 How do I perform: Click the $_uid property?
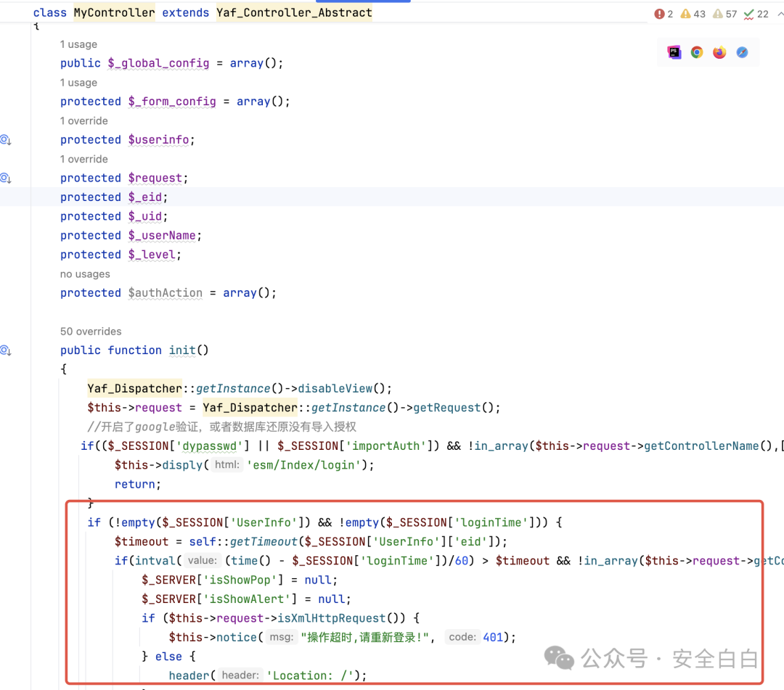point(145,216)
